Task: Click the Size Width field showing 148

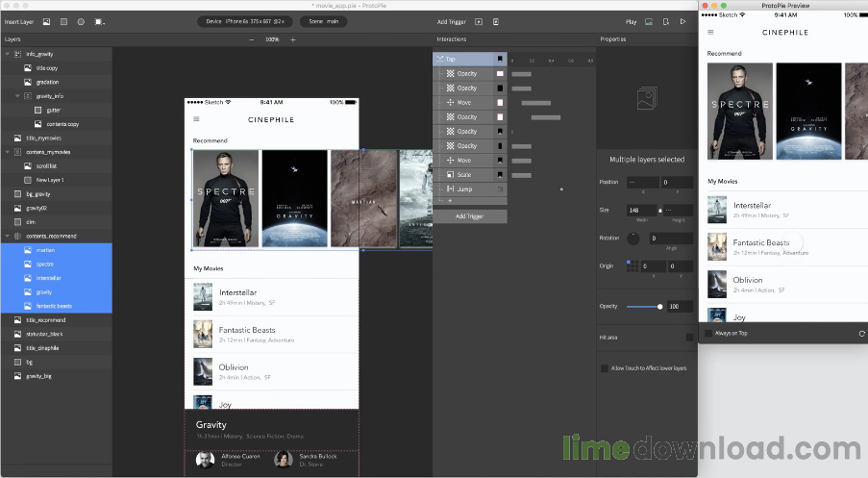Action: point(641,210)
